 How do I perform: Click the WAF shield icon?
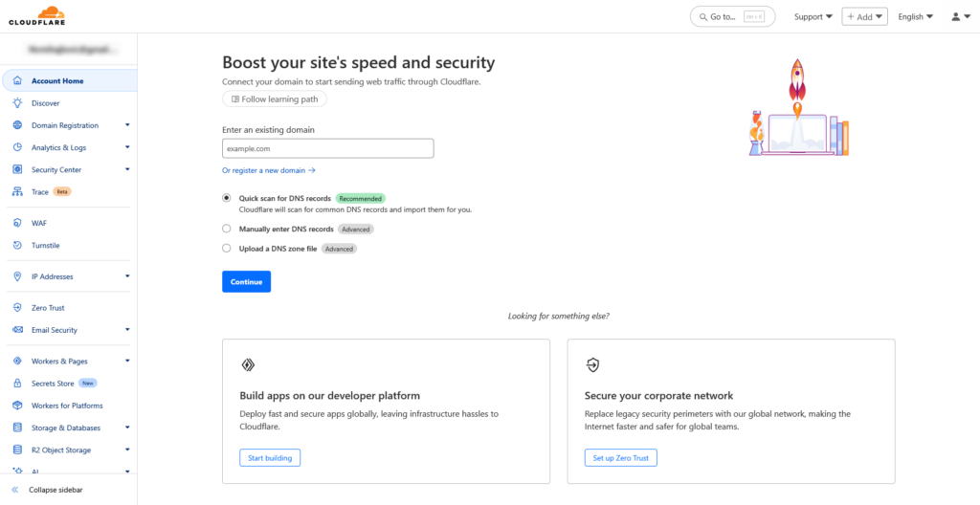(17, 223)
